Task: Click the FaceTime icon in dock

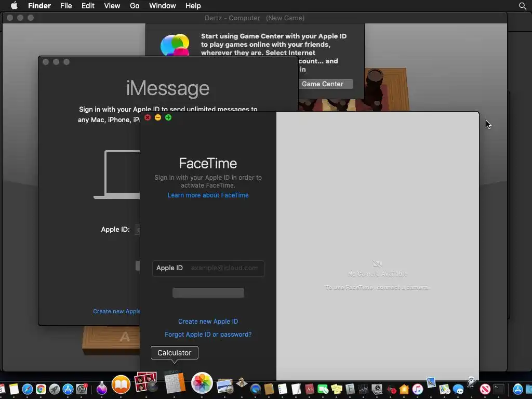Action: pyautogui.click(x=323, y=389)
